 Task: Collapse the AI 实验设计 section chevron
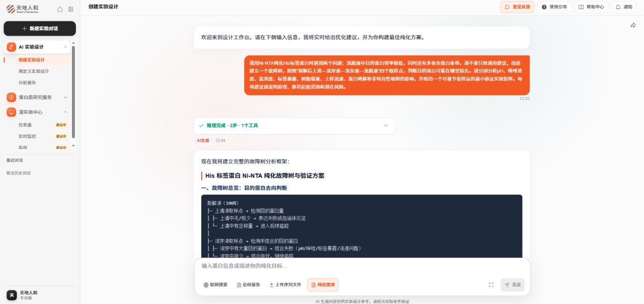coord(65,47)
